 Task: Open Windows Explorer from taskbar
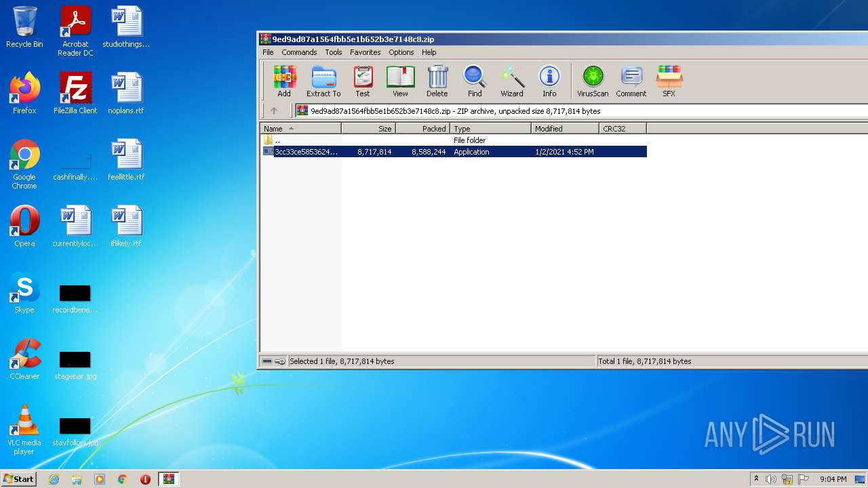(77, 479)
